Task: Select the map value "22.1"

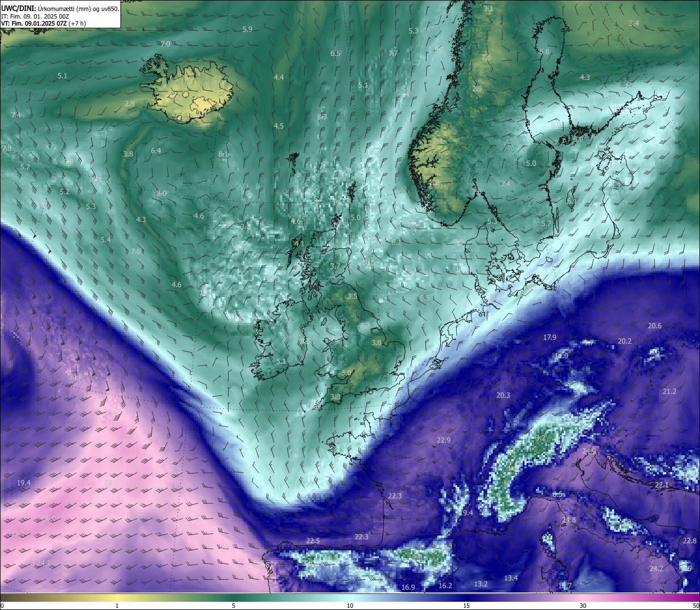Action: coord(662,486)
